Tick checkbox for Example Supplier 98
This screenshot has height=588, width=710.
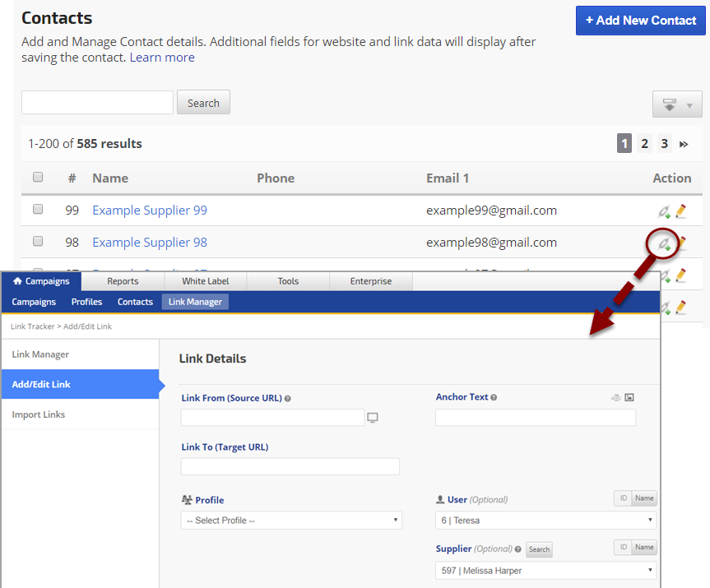pos(38,242)
